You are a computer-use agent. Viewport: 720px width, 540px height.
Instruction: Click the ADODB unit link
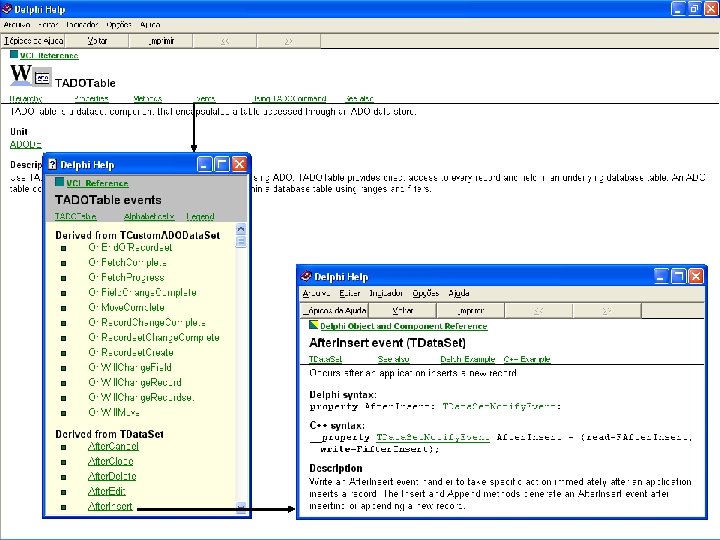tap(26, 144)
